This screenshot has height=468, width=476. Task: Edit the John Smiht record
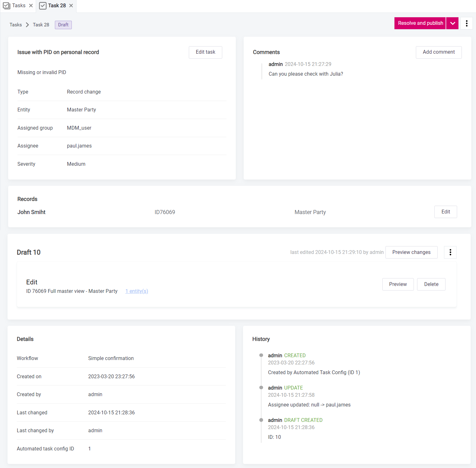(x=446, y=212)
